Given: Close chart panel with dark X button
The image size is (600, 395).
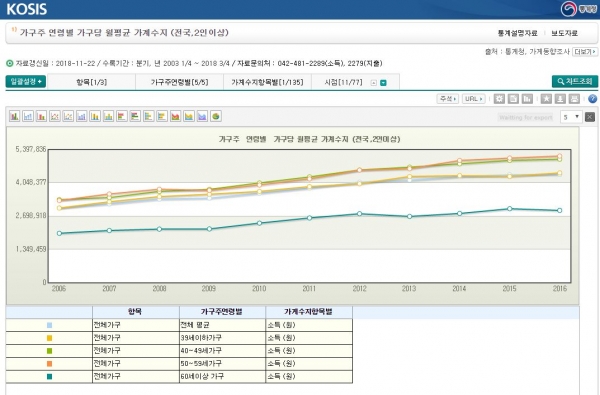Looking at the screenshot, I should pyautogui.click(x=590, y=117).
